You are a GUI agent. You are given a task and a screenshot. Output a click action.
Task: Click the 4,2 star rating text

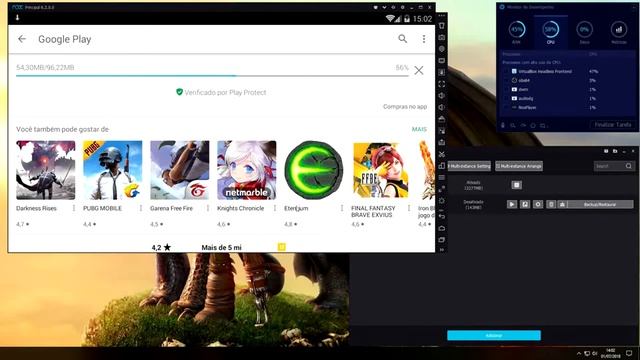click(x=161, y=247)
